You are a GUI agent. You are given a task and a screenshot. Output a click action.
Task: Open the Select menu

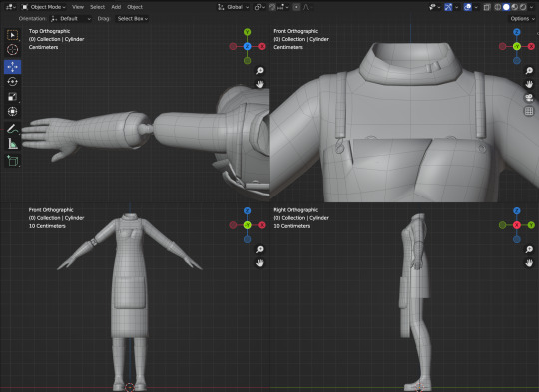(97, 7)
